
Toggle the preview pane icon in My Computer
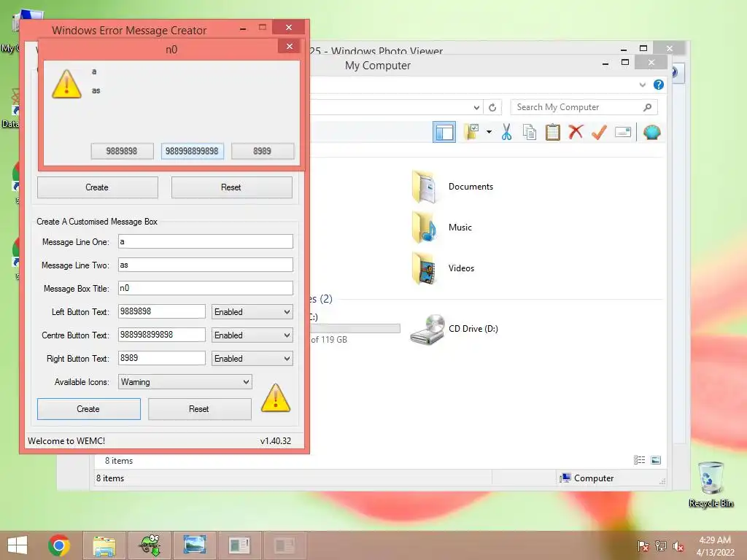pyautogui.click(x=444, y=133)
